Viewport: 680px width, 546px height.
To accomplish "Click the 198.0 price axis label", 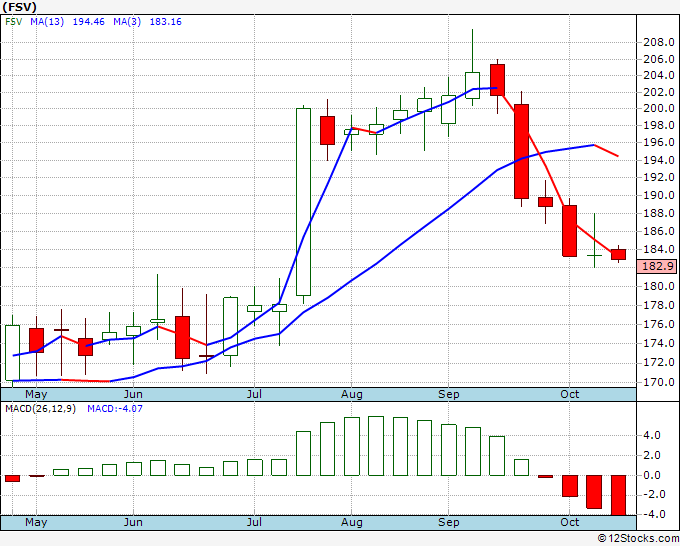I will coord(658,126).
